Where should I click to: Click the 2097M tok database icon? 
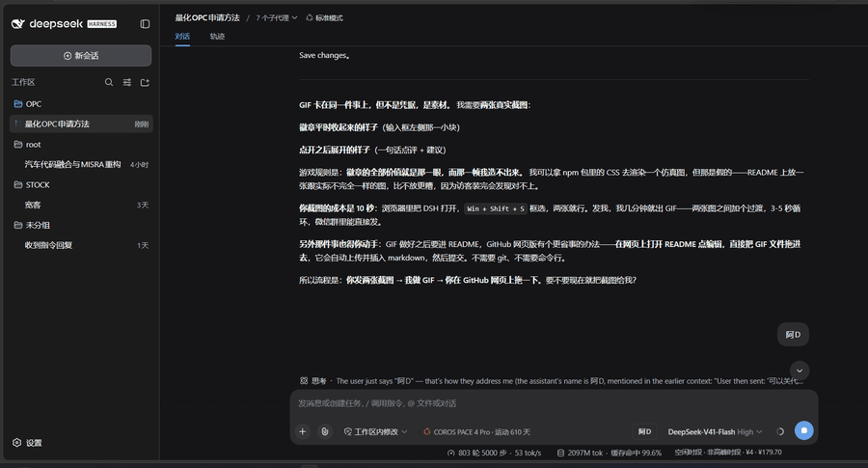[x=560, y=454]
